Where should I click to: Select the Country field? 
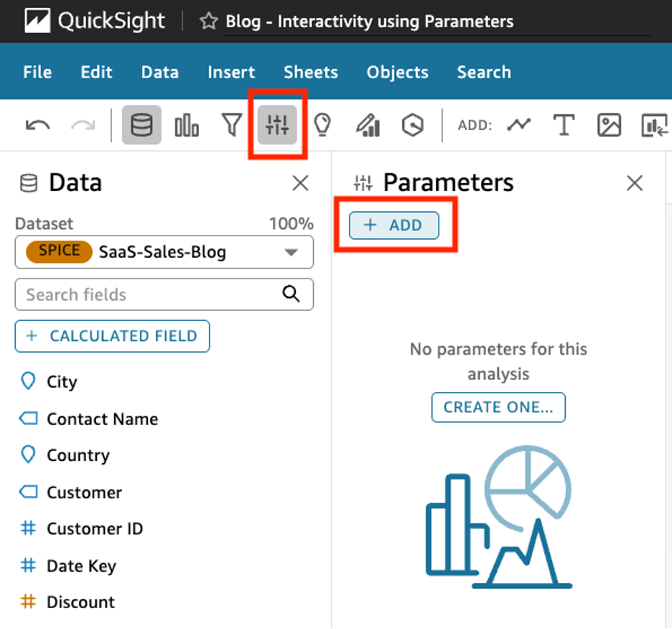[78, 455]
